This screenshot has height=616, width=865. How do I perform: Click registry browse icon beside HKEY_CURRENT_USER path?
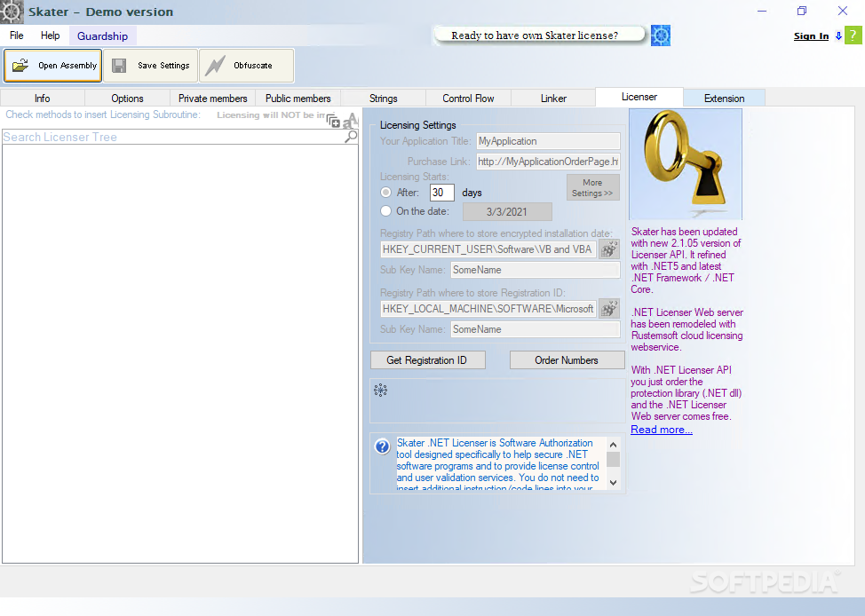point(609,249)
